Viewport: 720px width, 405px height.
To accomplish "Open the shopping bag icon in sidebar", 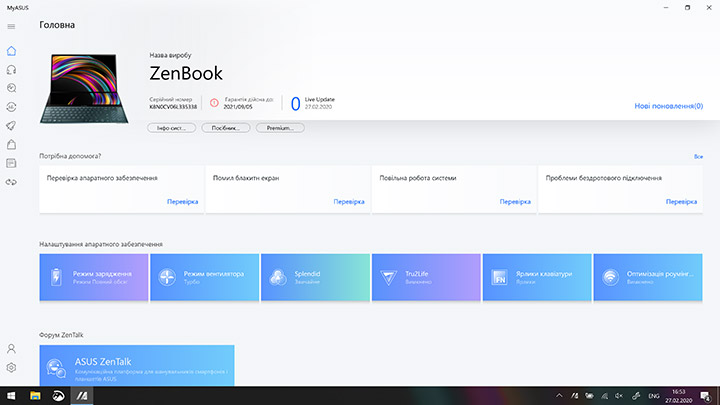I will (11, 145).
